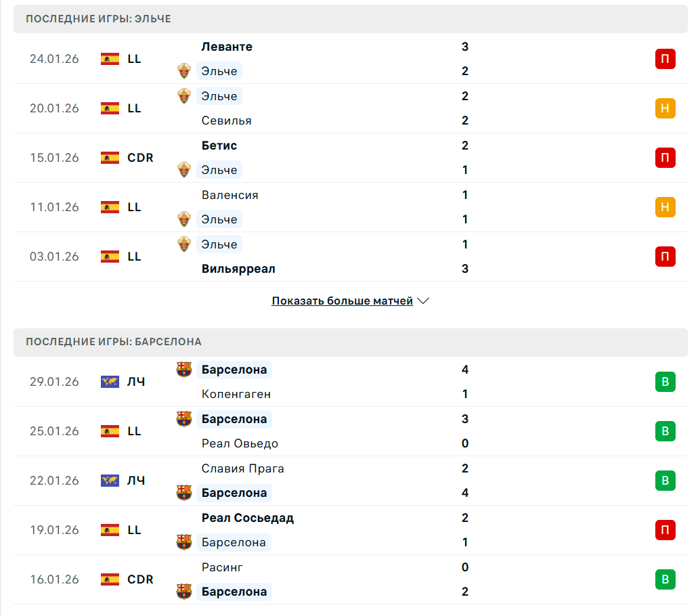Image resolution: width=700 pixels, height=616 pixels.
Task: Expand more matches with the chevron arrow
Action: point(424,301)
